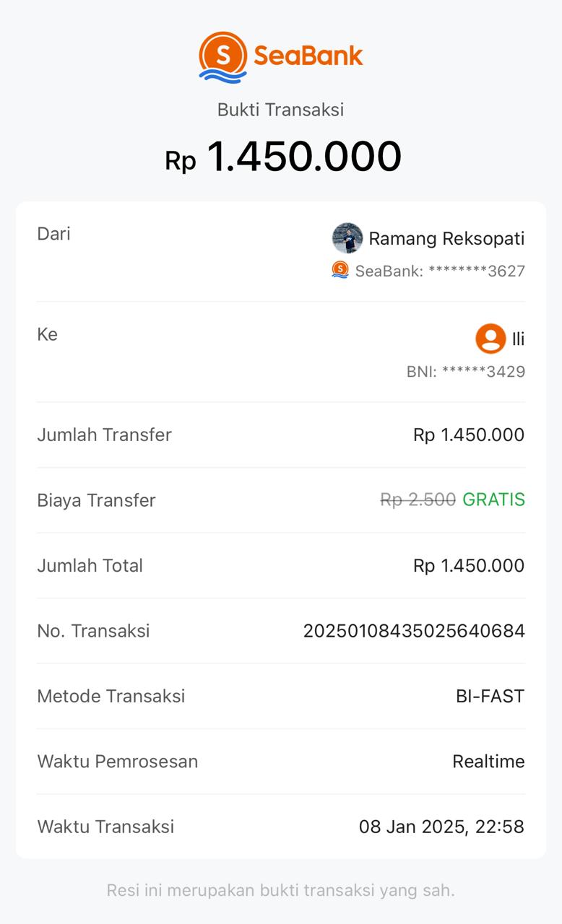Viewport: 562px width, 924px height.
Task: Click the transaction time 08 Jan 2025, 22:58
Action: click(x=441, y=827)
